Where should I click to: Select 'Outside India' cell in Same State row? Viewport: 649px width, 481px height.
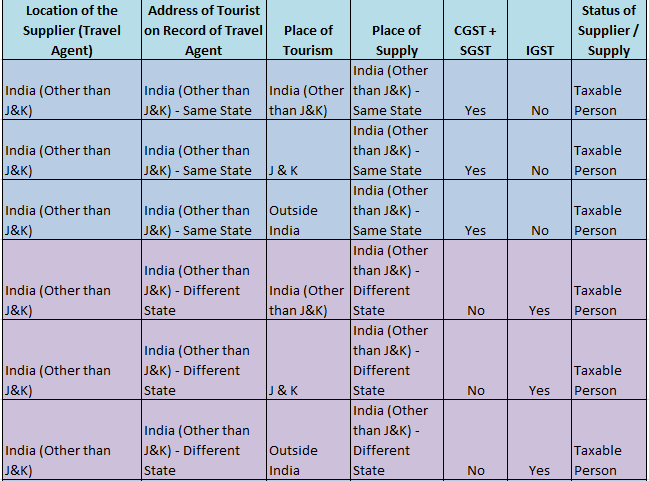pyautogui.click(x=293, y=220)
